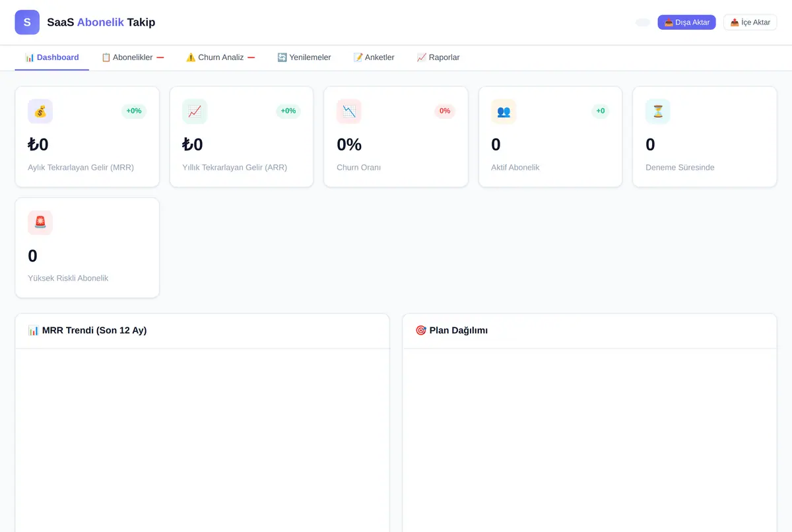Click the 0 value on Aktif Abonelik card

496,145
